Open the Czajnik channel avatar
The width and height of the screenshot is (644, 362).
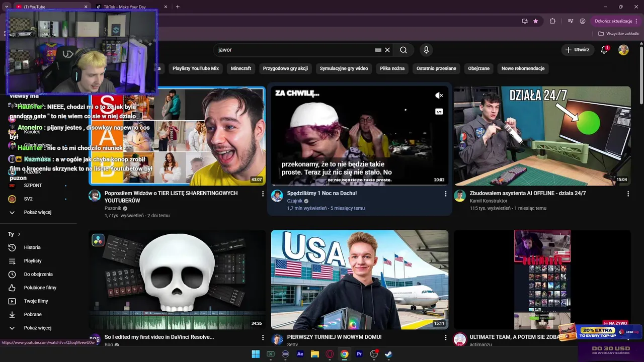(x=277, y=196)
